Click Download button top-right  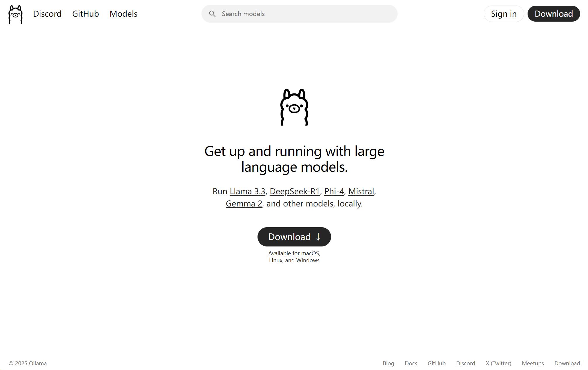click(x=554, y=14)
